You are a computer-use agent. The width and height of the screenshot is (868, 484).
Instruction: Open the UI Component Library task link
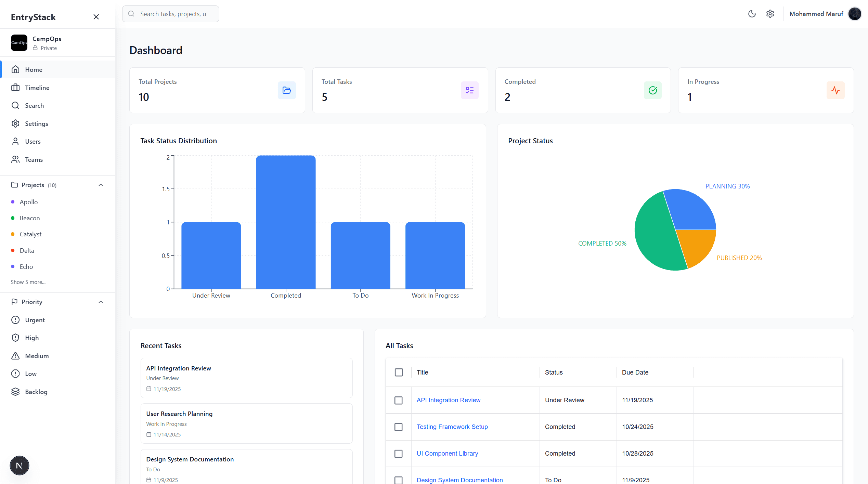447,453
